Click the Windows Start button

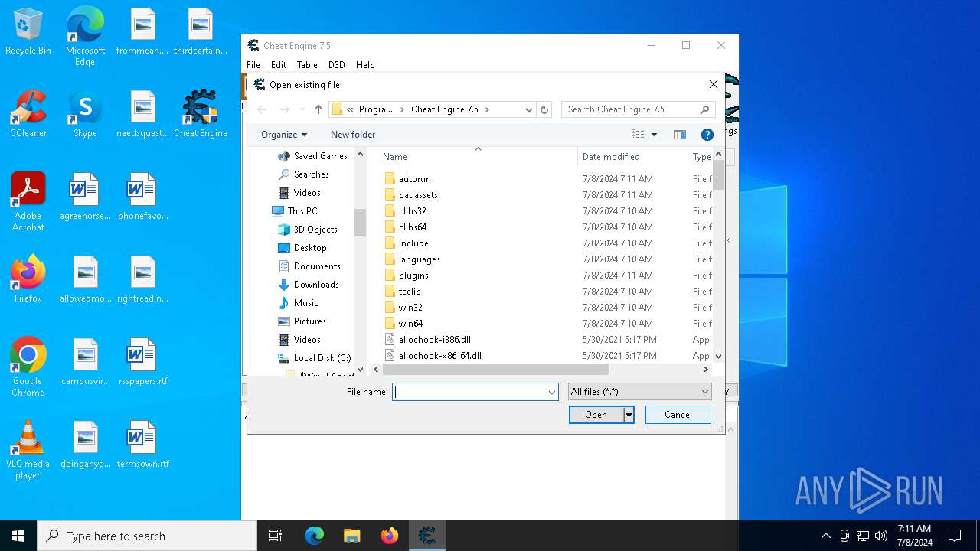18,536
